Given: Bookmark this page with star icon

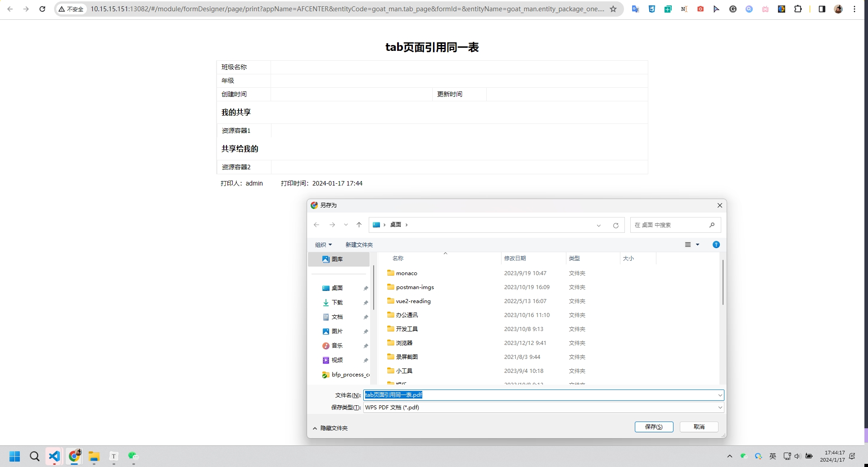Looking at the screenshot, I should pyautogui.click(x=613, y=9).
